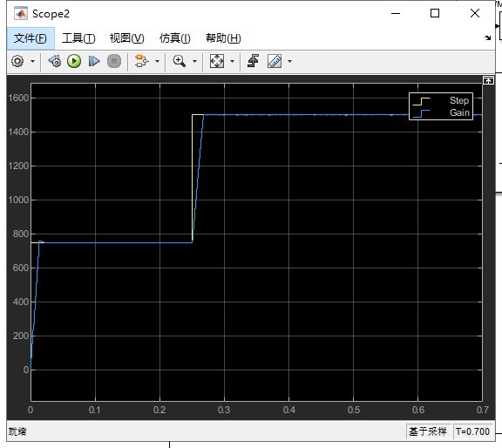Screen dimensions: 502x448
Task: Open the 文件(F) menu
Action: (x=31, y=38)
